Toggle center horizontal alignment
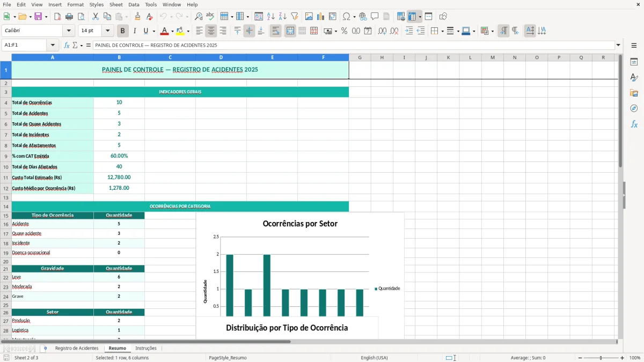 pos(211,31)
